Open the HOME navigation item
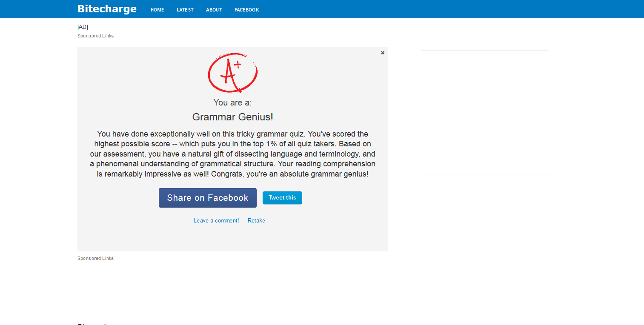 pos(157,9)
